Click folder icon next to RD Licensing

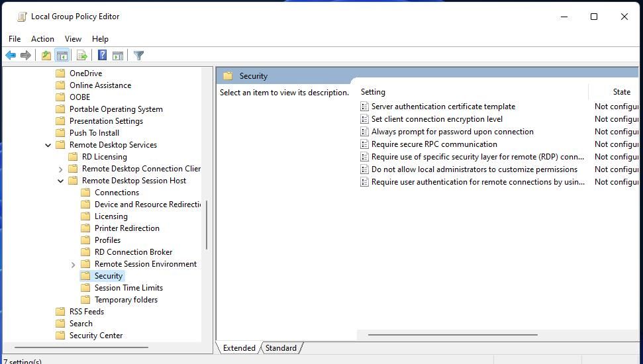click(x=73, y=157)
